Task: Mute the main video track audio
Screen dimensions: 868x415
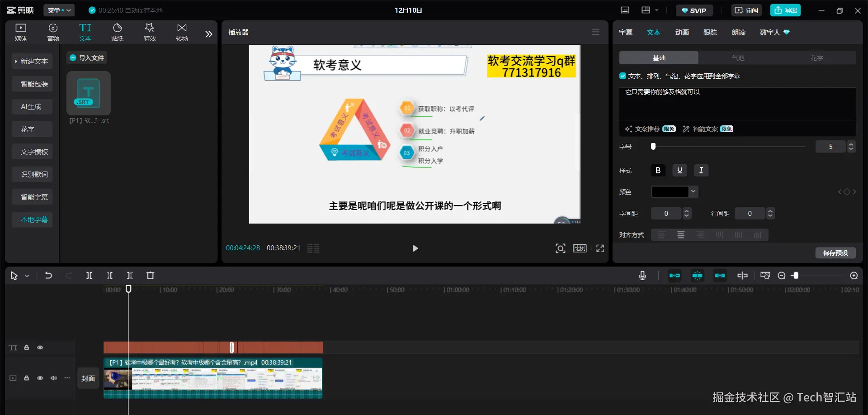Action: (54, 378)
